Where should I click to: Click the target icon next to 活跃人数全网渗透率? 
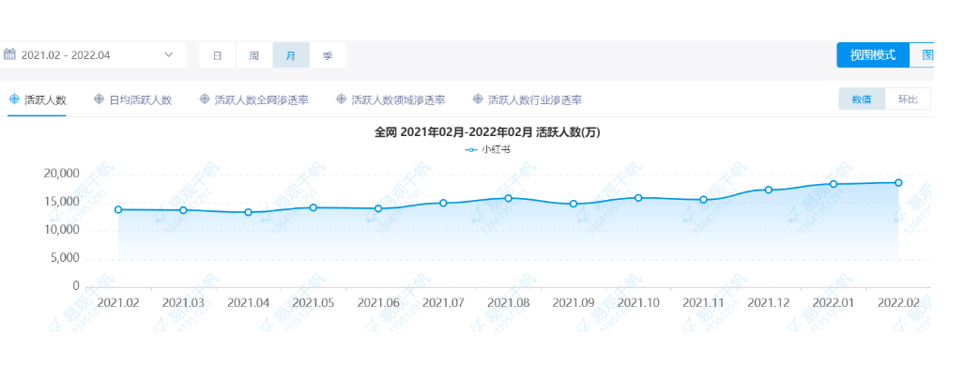click(x=205, y=99)
